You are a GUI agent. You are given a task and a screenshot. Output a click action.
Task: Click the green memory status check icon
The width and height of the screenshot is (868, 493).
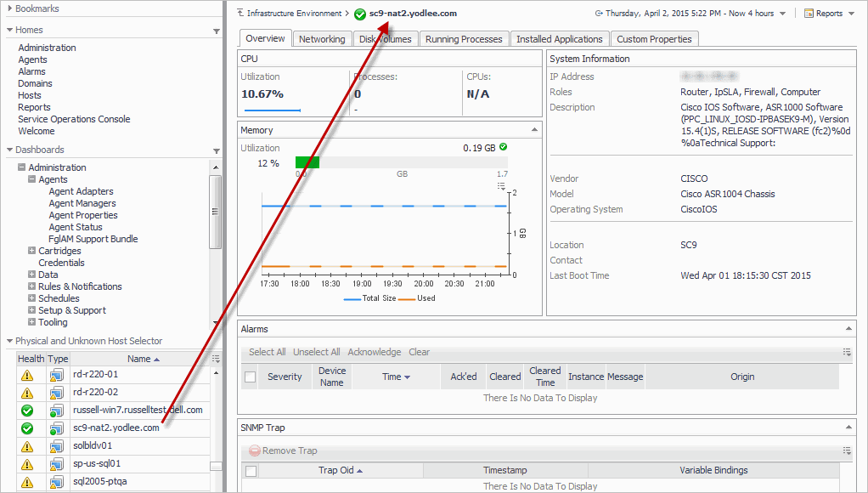pos(503,147)
